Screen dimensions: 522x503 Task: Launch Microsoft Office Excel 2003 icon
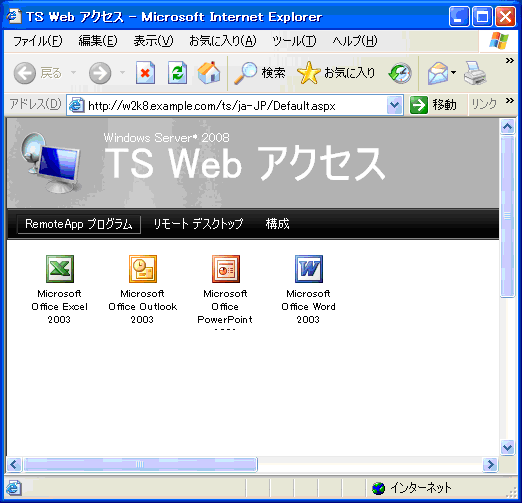click(60, 269)
